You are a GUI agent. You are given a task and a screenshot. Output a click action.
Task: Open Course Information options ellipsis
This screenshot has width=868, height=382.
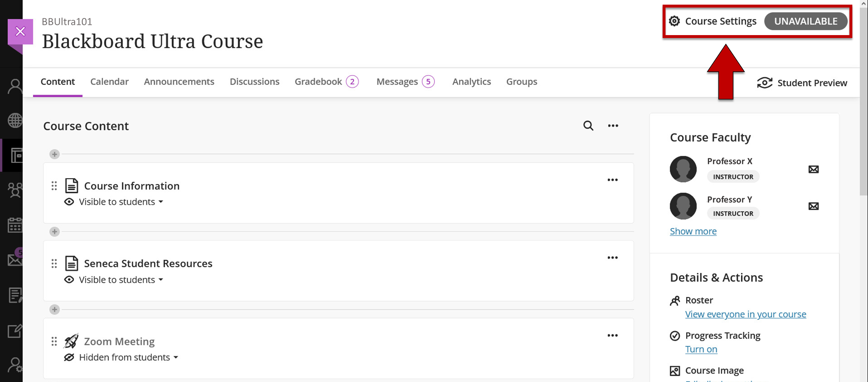tap(612, 180)
